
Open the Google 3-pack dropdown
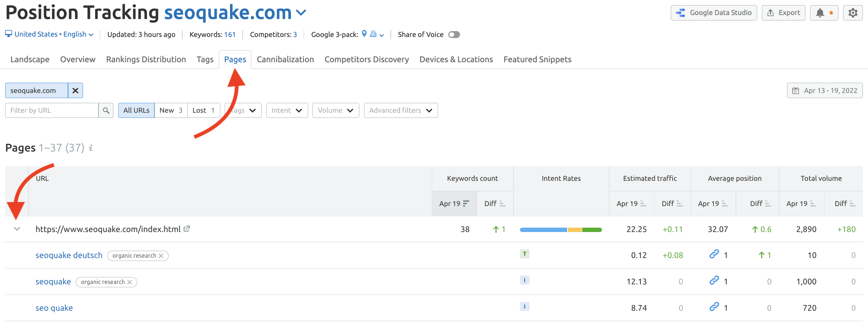tap(373, 34)
